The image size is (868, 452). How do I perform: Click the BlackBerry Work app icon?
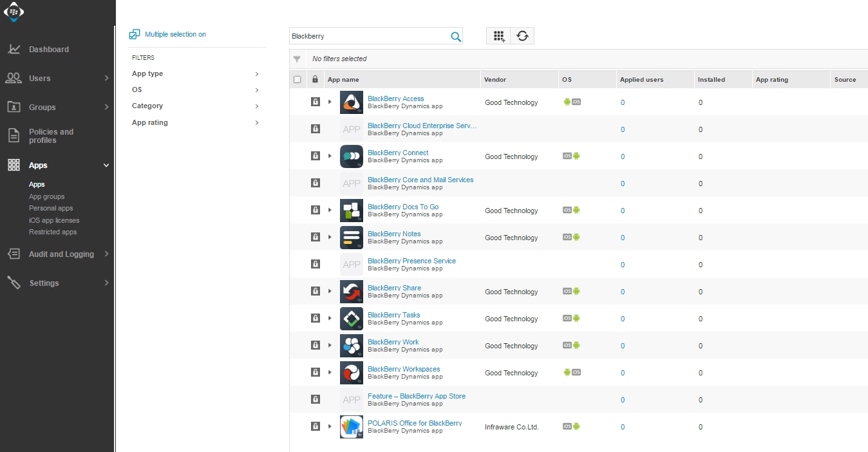(x=352, y=346)
